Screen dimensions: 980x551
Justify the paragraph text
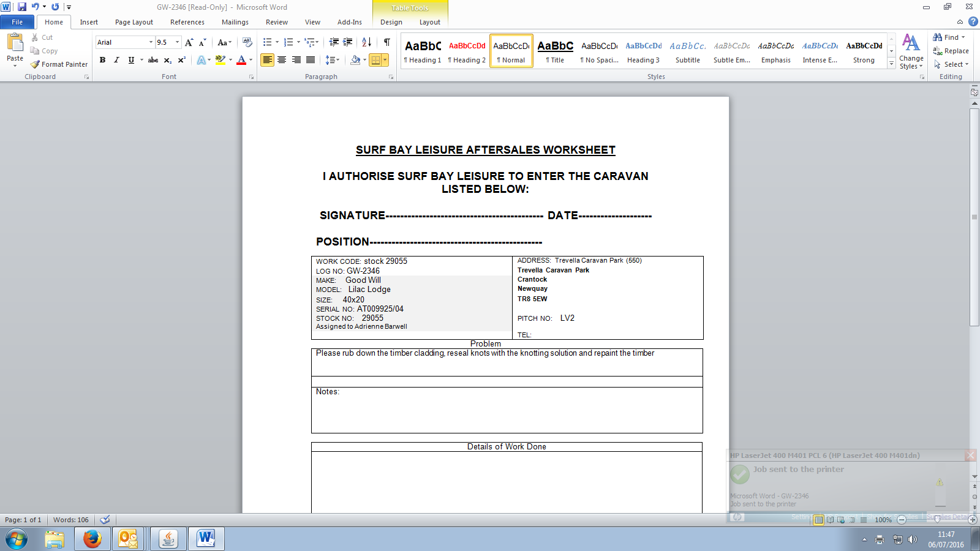click(311, 60)
